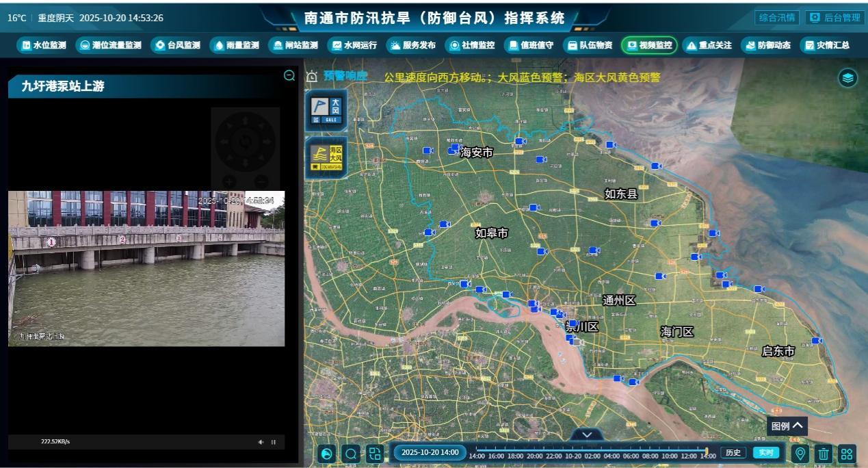Switch timeline to 历史 (history) mode
Screen dimensions: 868x468
point(733,452)
